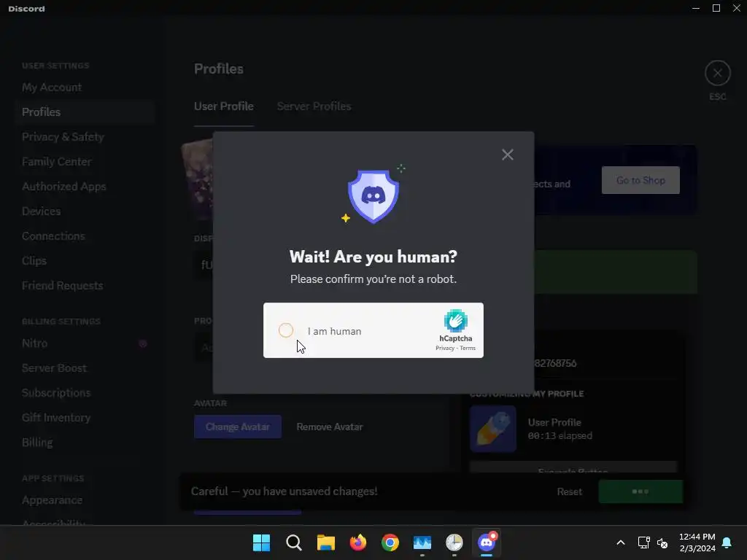Open My Account settings

coord(52,87)
